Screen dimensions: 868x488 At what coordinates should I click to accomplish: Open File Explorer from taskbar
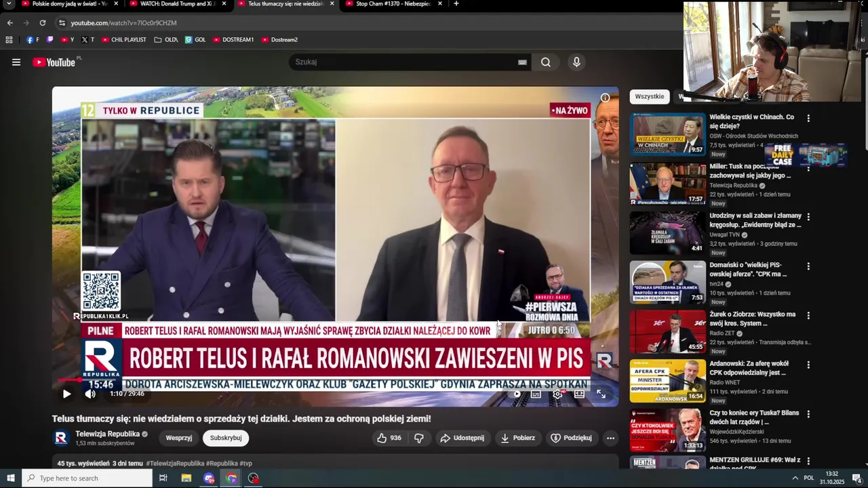click(x=186, y=478)
